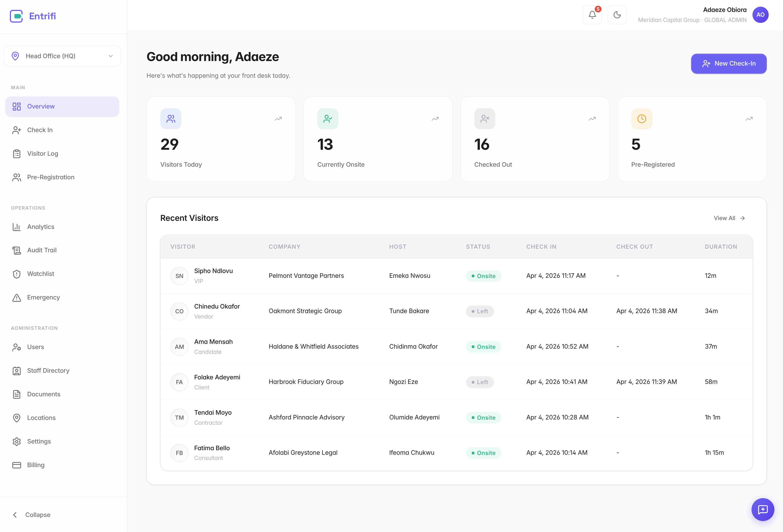The height and width of the screenshot is (532, 783).
Task: Click the 29 Visitors Today count
Action: tap(169, 145)
